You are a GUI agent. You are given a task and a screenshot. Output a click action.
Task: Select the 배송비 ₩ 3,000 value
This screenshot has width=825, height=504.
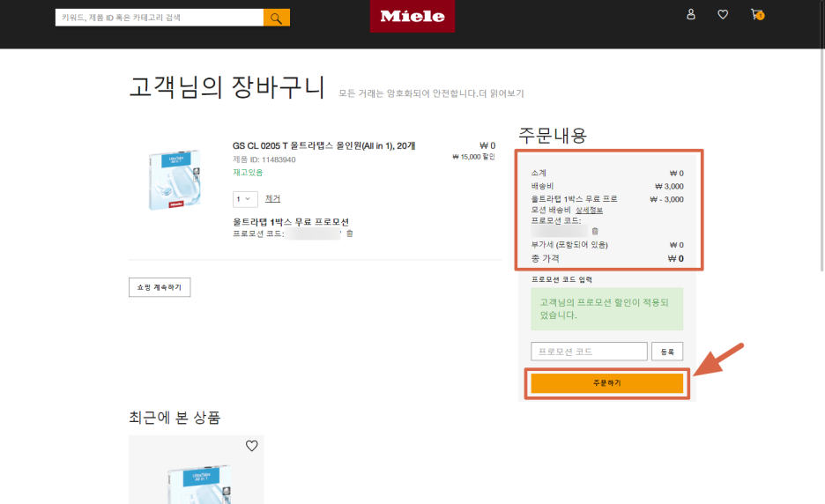(x=669, y=186)
